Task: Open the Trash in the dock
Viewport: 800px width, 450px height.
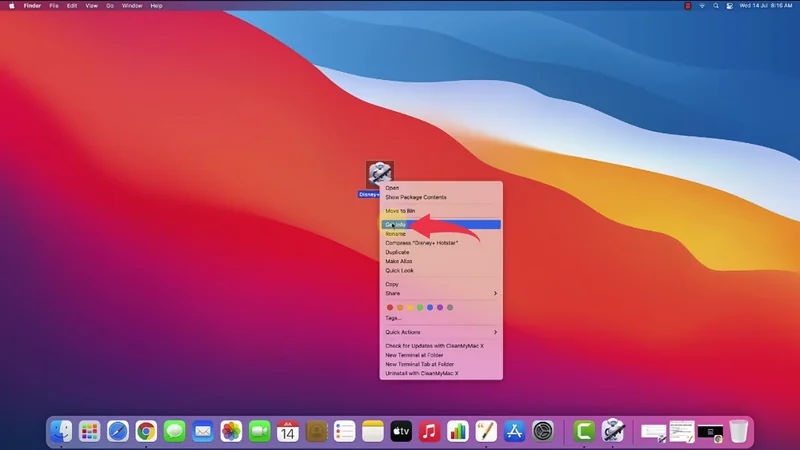Action: pos(738,431)
